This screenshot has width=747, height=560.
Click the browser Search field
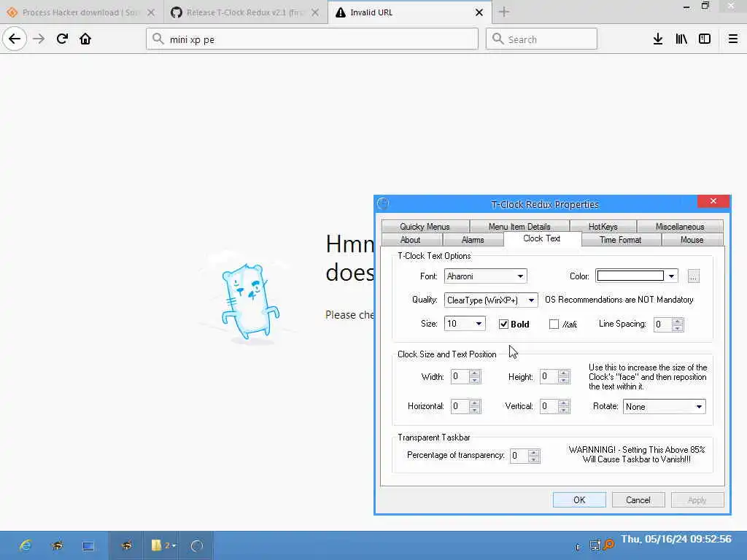tap(541, 39)
